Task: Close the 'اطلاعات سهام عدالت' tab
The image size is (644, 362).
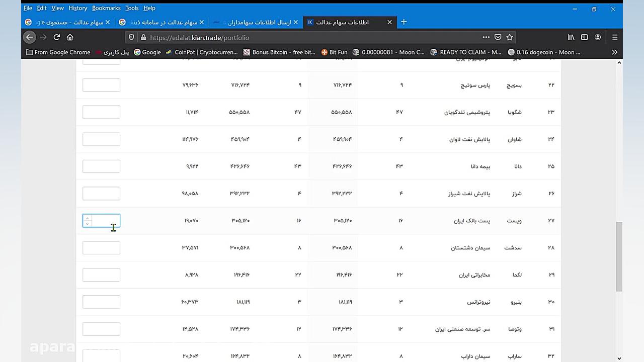Action: tap(389, 22)
